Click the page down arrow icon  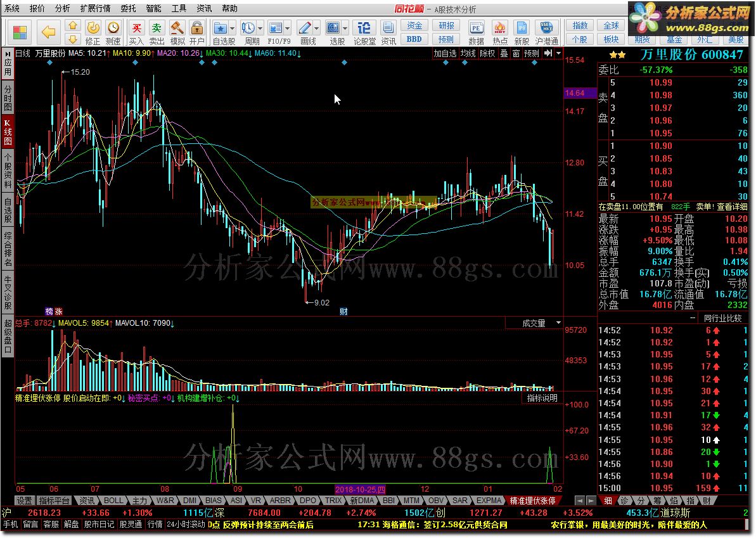click(x=73, y=39)
